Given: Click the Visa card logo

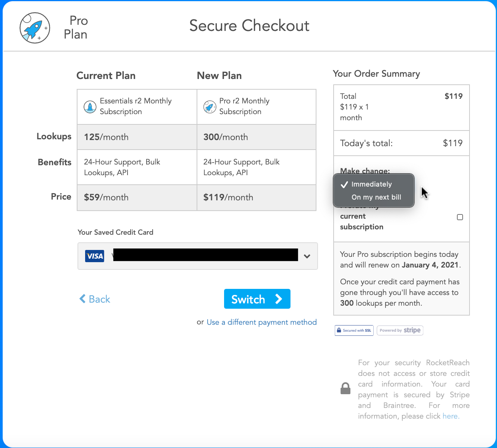Looking at the screenshot, I should pyautogui.click(x=95, y=256).
